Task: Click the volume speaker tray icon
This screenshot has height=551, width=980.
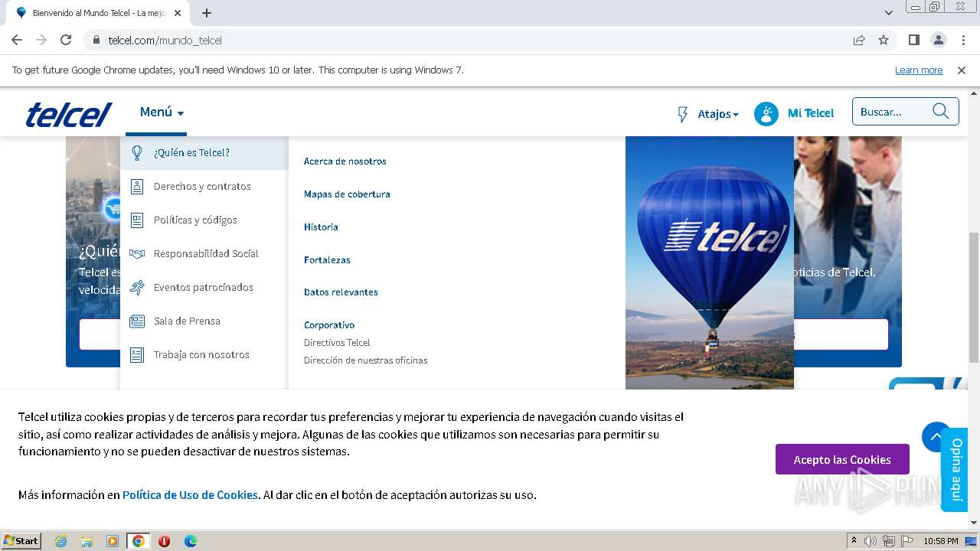Action: pos(871,541)
